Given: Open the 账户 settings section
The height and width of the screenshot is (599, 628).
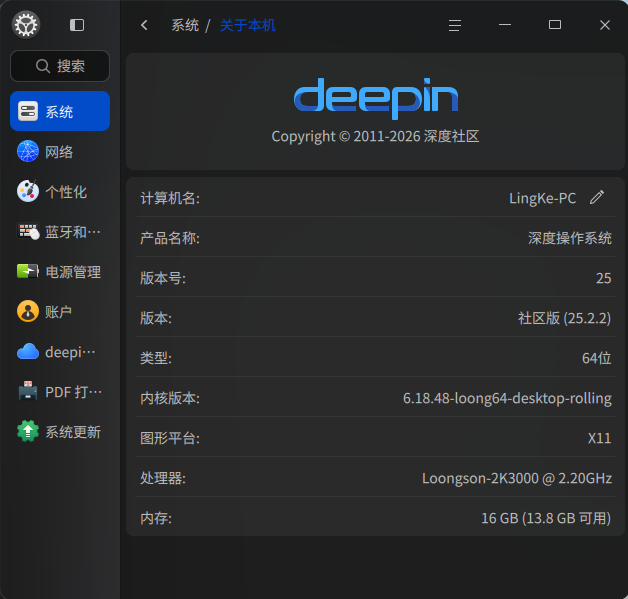Looking at the screenshot, I should click(60, 312).
